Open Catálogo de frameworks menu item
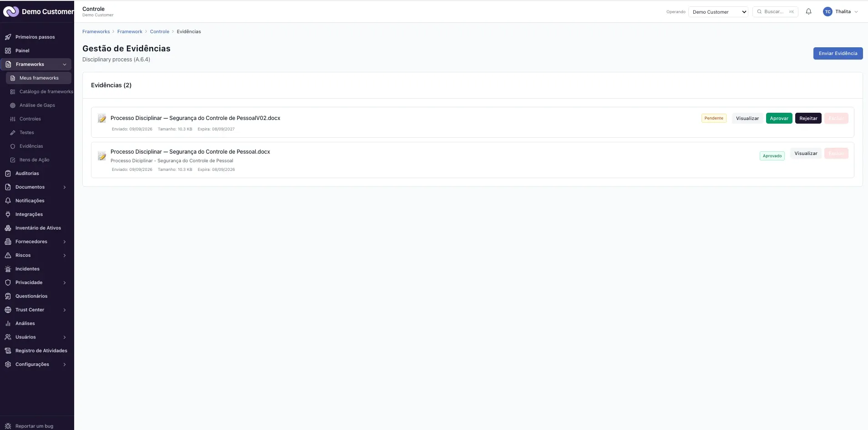The width and height of the screenshot is (868, 430). pos(40,91)
